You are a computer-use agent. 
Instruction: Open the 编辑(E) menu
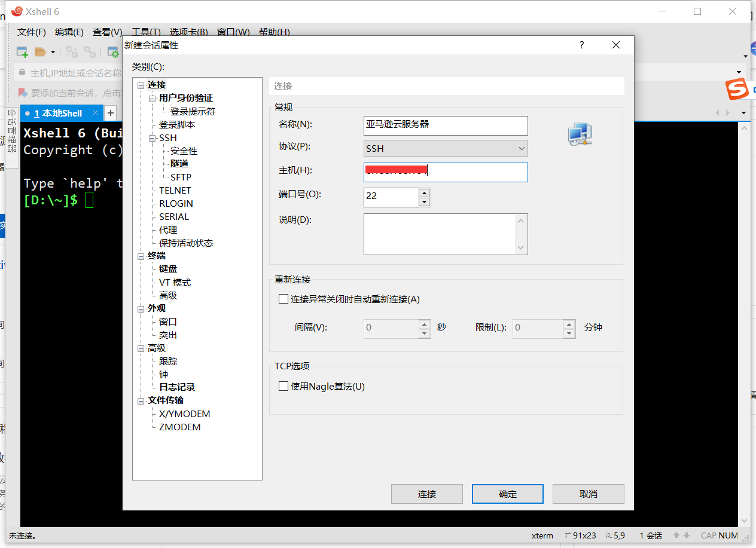(69, 32)
